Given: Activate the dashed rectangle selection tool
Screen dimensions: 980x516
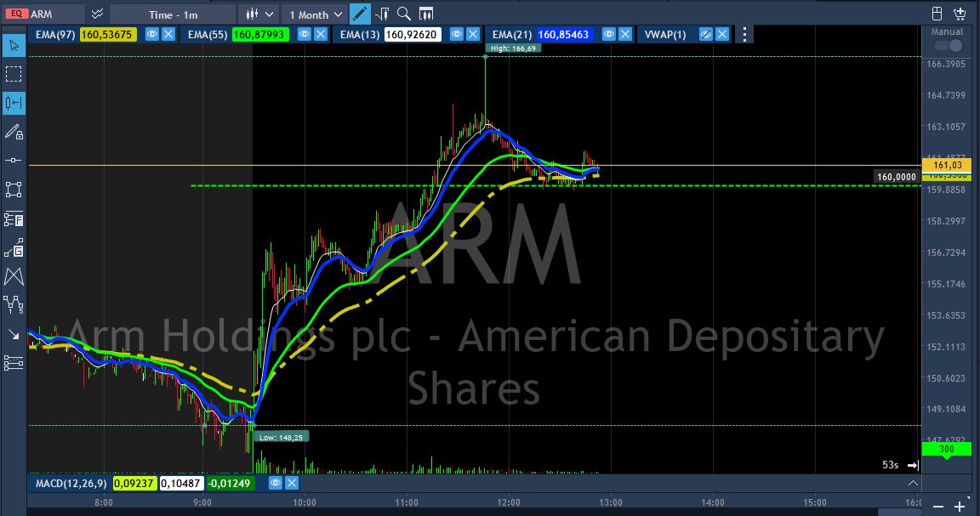Looking at the screenshot, I should point(14,74).
